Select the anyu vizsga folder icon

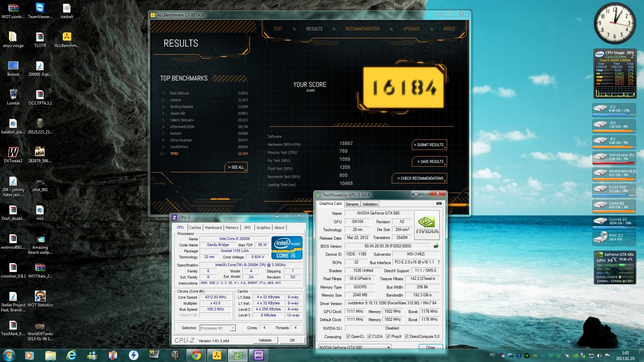[x=13, y=40]
